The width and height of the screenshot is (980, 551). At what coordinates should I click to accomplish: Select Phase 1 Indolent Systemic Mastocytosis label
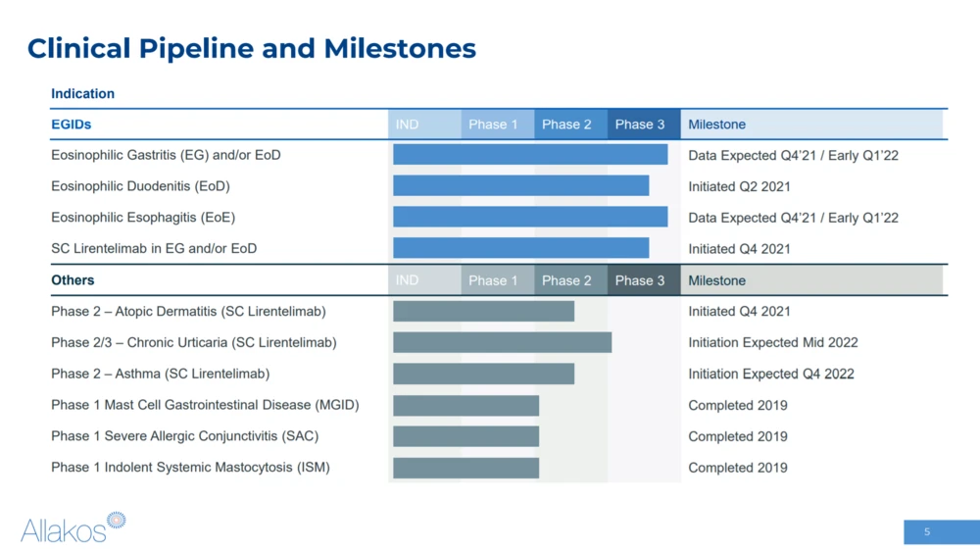click(190, 468)
